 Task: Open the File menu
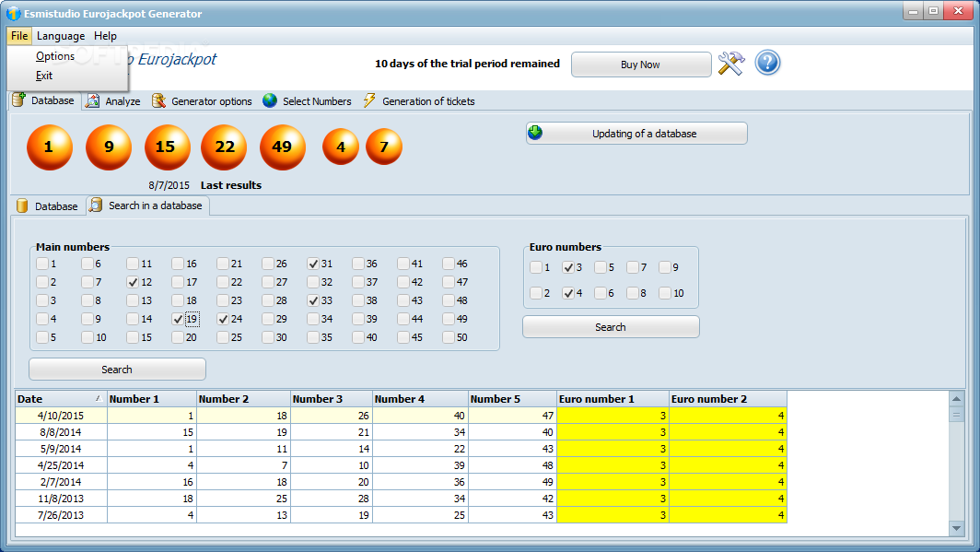[19, 36]
